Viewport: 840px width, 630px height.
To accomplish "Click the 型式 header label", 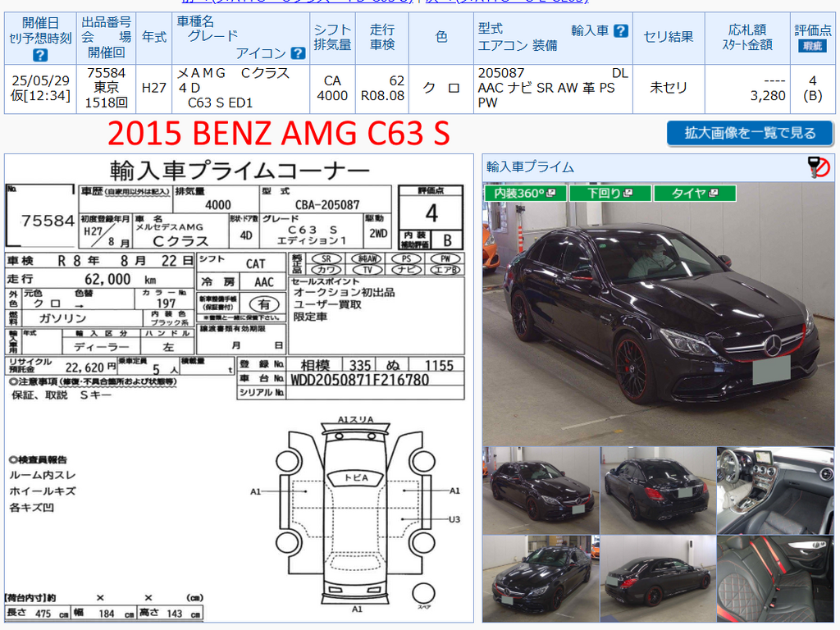I will click(x=491, y=29).
